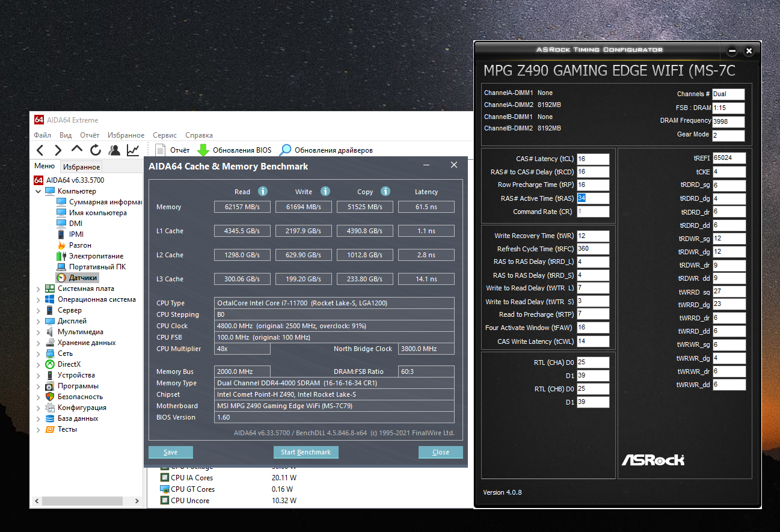This screenshot has height=532, width=780.
Task: Click the Four Activate Window (tFAW) field
Action: (x=593, y=328)
